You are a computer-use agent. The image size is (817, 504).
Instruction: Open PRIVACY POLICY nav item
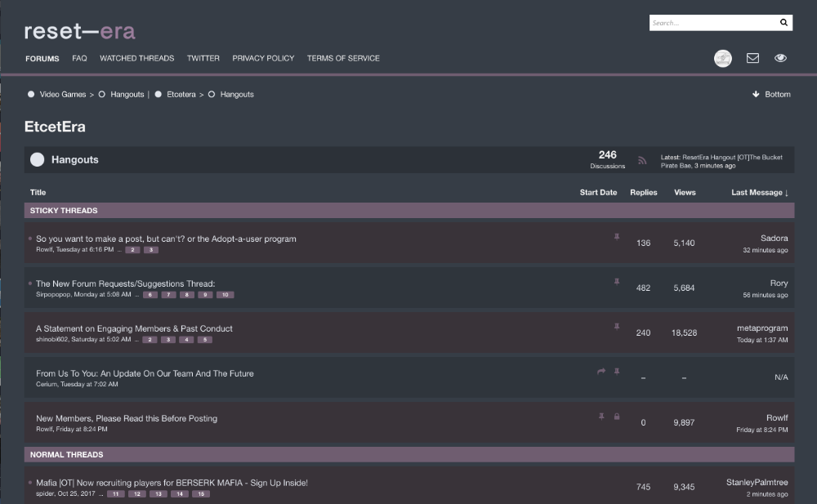[263, 58]
